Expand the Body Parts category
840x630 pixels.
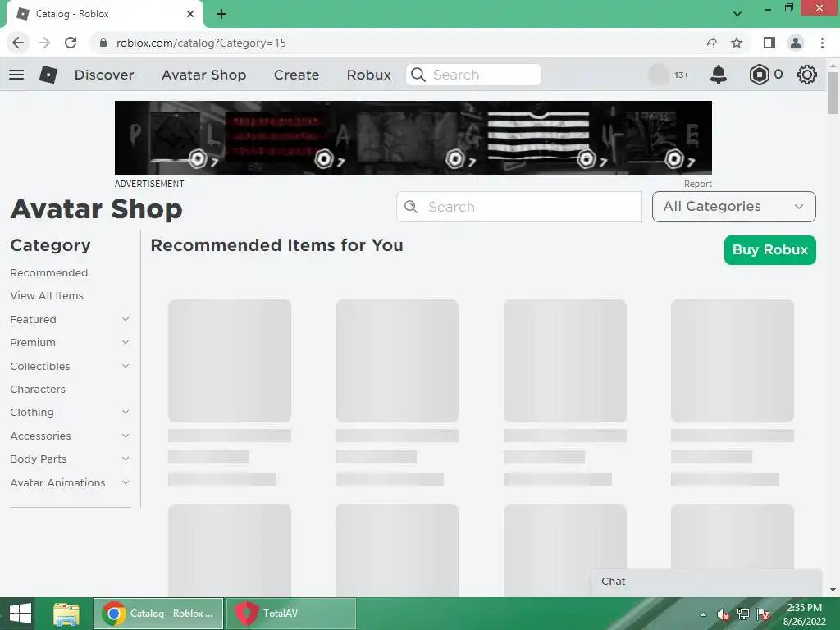126,459
